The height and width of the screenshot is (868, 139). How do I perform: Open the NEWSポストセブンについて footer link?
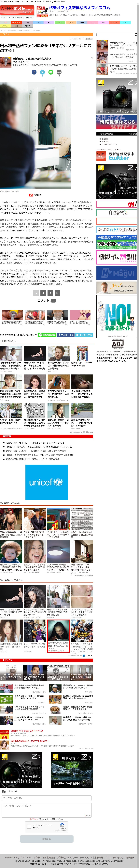tap(19, 857)
